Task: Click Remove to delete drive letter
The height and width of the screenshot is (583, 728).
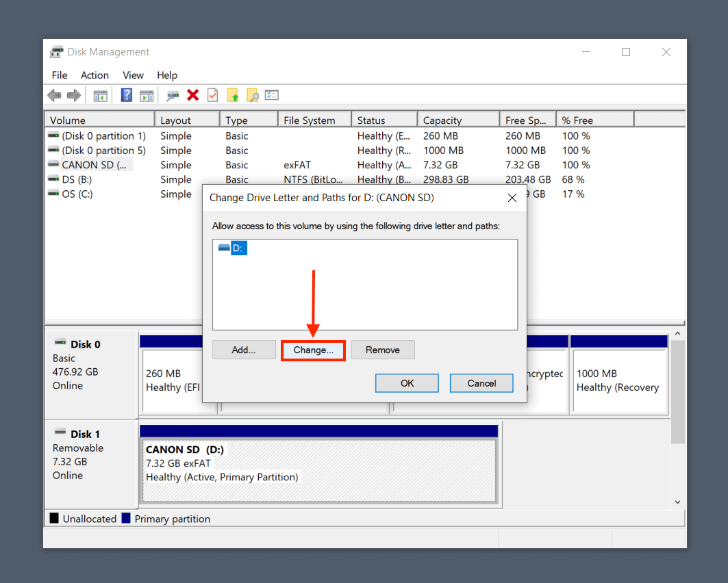Action: (383, 350)
